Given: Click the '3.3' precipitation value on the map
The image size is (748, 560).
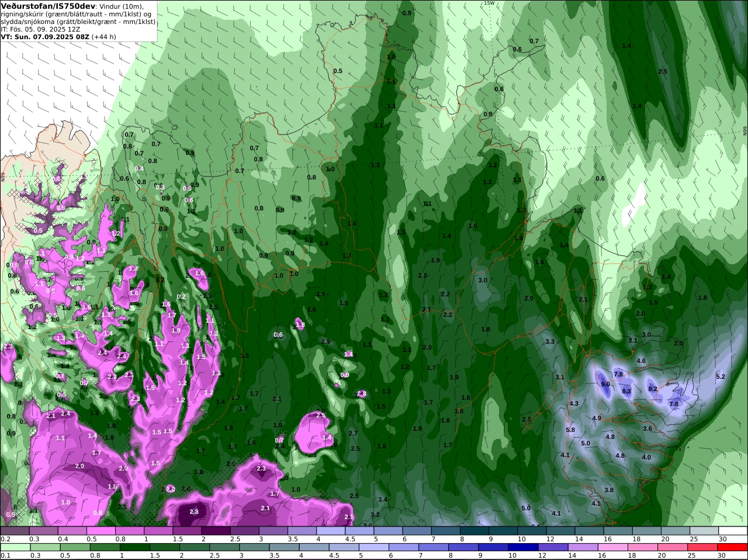Looking at the screenshot, I should (550, 341).
